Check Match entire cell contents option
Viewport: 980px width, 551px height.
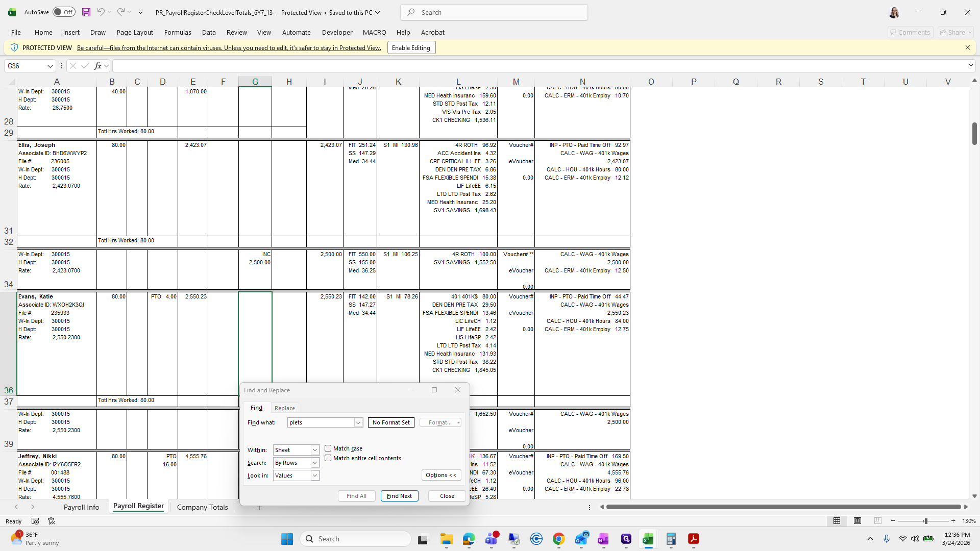coord(328,458)
